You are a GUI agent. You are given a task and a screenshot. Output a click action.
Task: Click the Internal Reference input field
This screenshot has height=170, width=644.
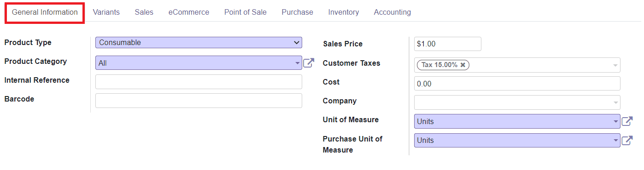(199, 82)
